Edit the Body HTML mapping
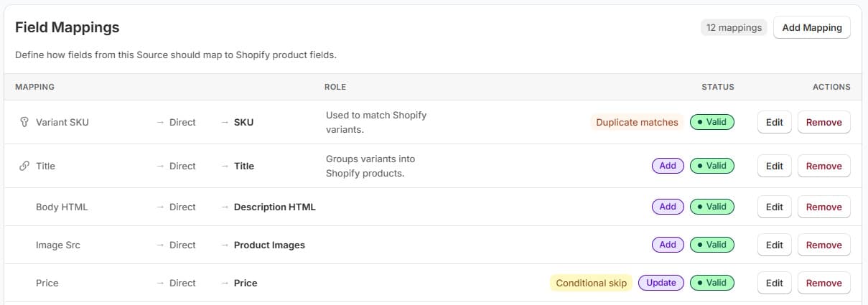Image resolution: width=868 pixels, height=305 pixels. coord(774,207)
